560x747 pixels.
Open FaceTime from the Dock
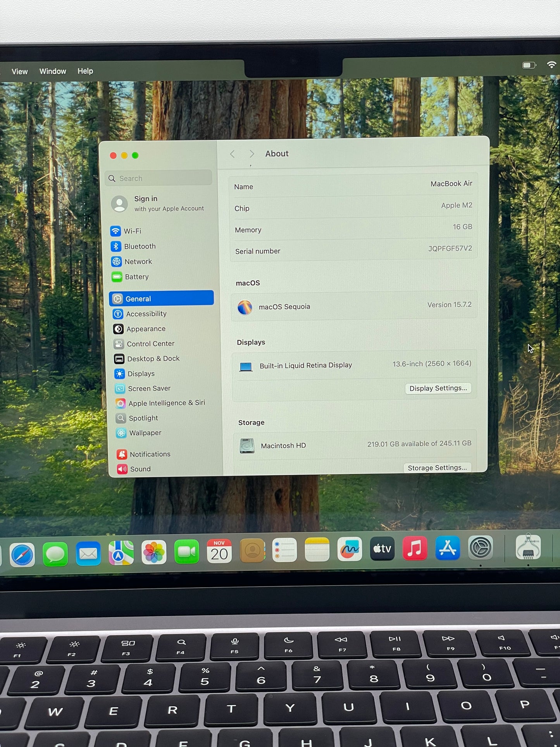pyautogui.click(x=187, y=552)
